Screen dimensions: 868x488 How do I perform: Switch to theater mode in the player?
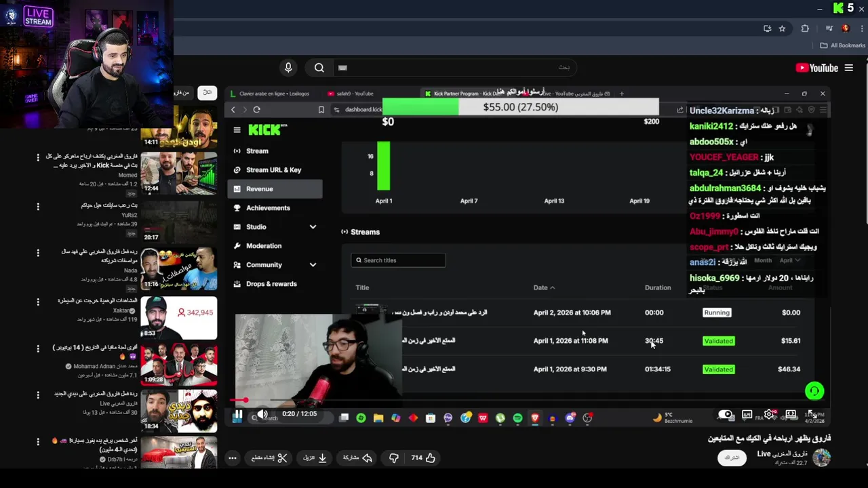(x=791, y=414)
